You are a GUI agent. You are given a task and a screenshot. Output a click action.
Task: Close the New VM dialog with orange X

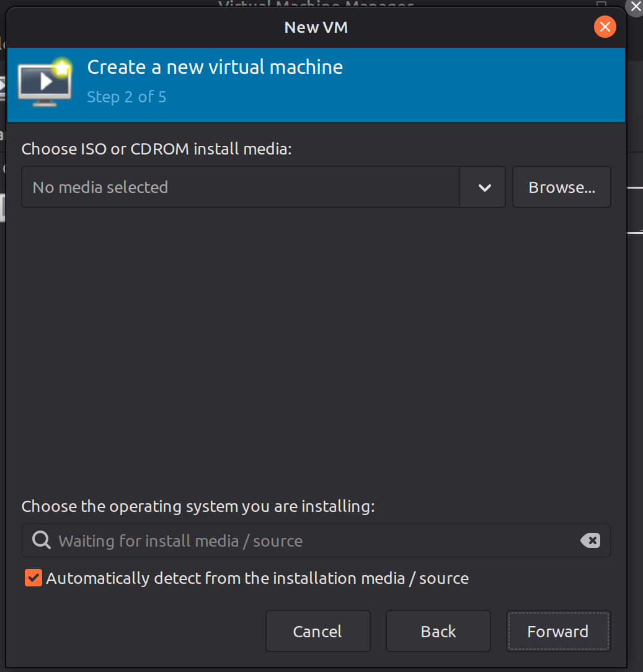click(605, 27)
